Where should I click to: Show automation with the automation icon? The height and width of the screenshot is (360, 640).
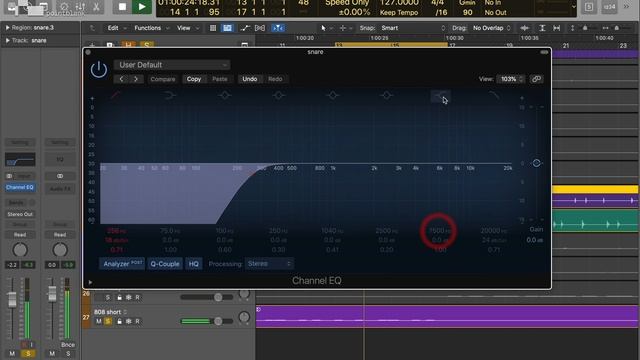(245, 28)
